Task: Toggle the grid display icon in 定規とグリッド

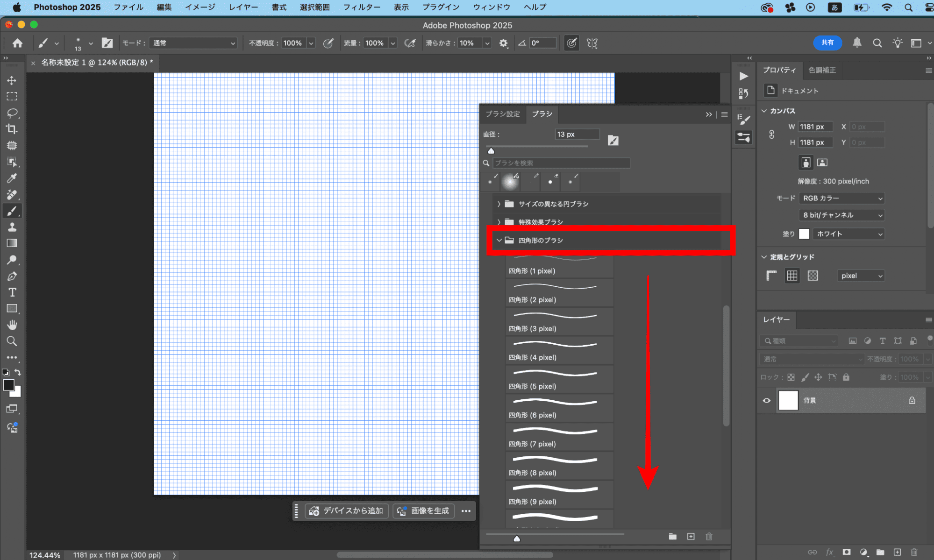Action: pyautogui.click(x=792, y=276)
